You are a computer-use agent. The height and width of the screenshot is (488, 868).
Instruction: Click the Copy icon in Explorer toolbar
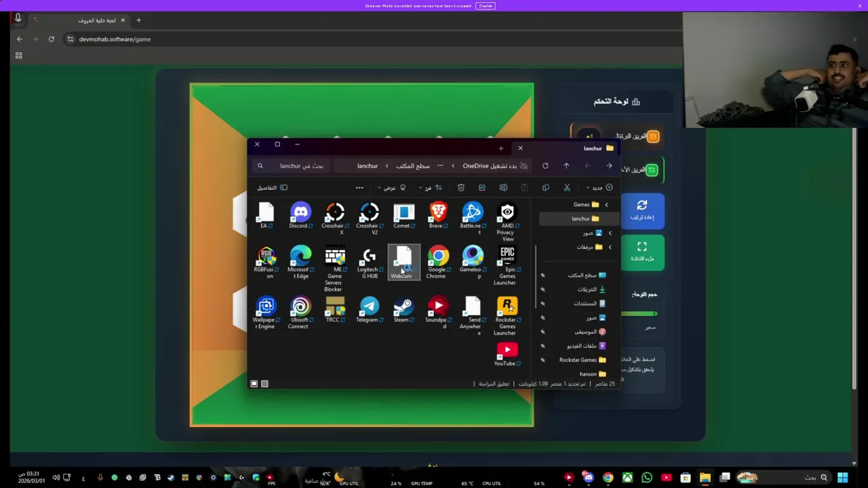point(546,188)
